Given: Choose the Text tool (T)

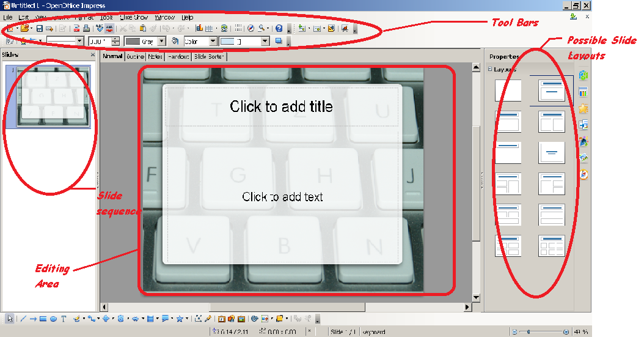Looking at the screenshot, I should [64, 319].
